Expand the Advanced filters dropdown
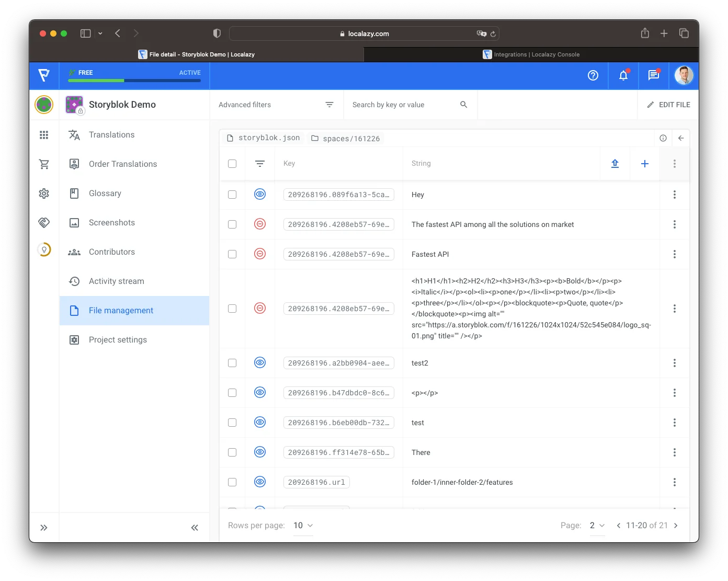Image resolution: width=728 pixels, height=581 pixels. click(x=276, y=105)
